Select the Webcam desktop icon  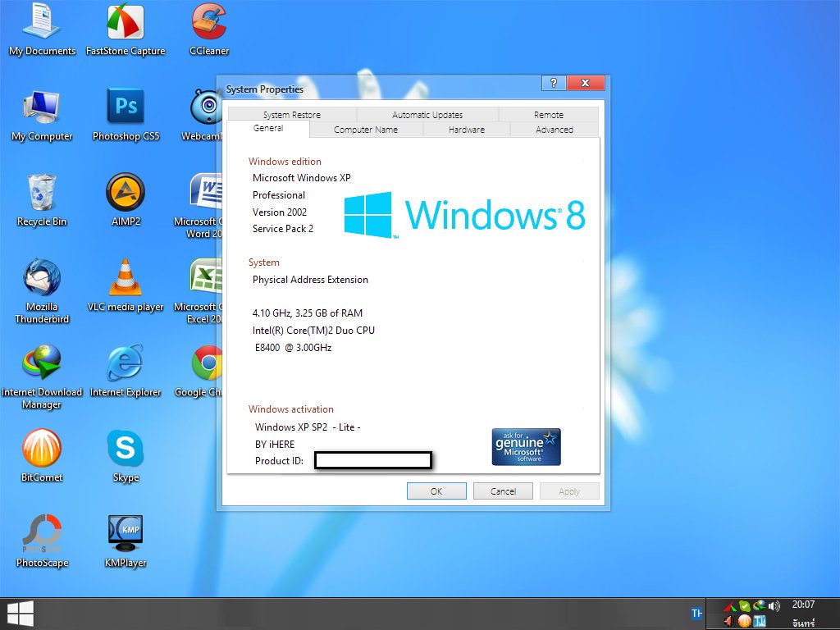(203, 115)
